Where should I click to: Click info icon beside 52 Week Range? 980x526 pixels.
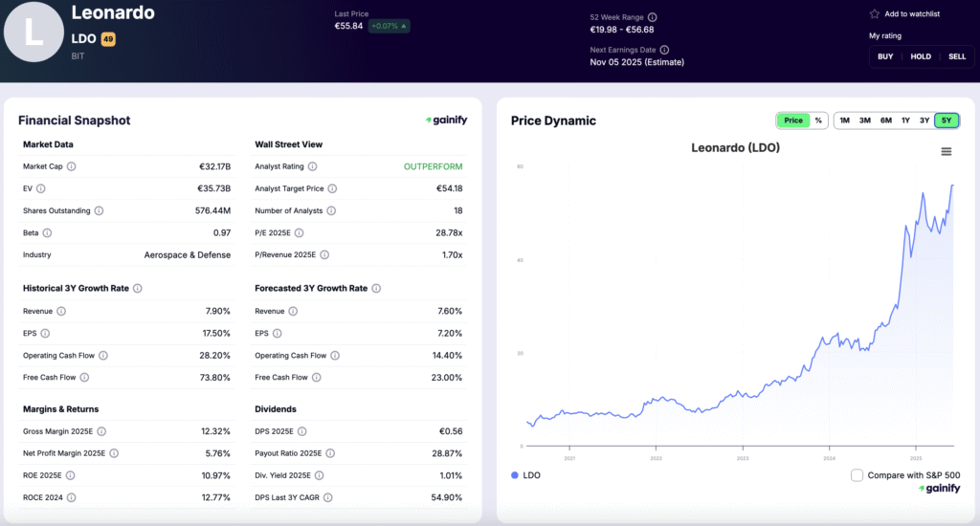coord(653,16)
